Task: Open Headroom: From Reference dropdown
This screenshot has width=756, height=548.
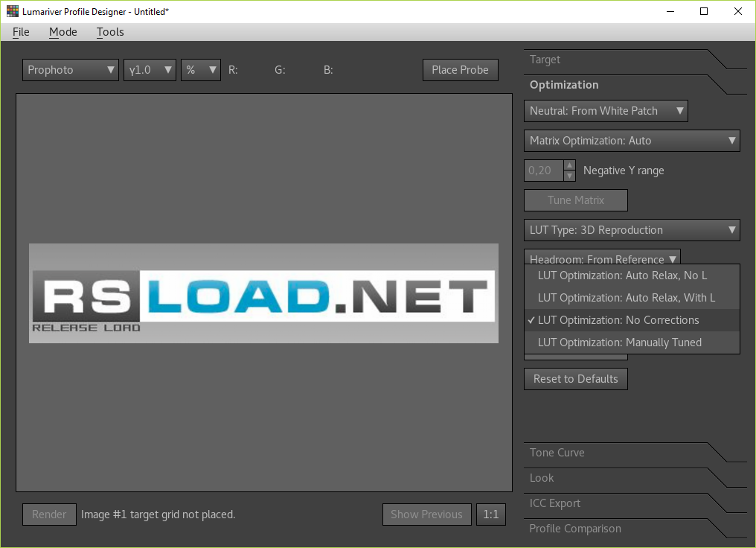Action: click(602, 257)
